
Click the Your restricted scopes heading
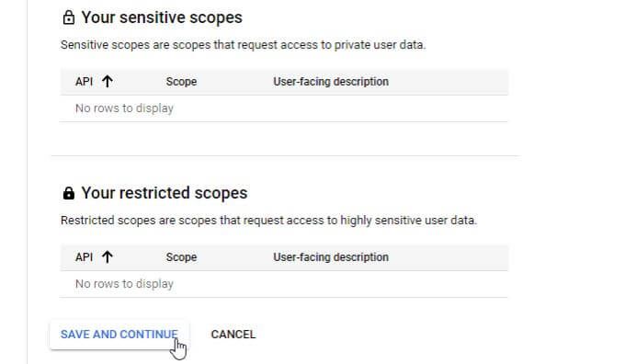[x=165, y=193]
